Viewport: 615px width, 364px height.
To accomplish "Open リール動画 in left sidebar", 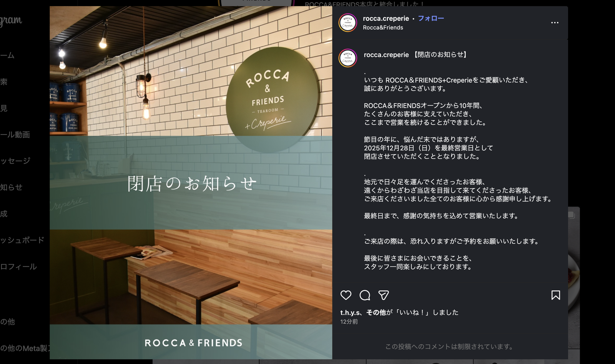I will pos(15,135).
